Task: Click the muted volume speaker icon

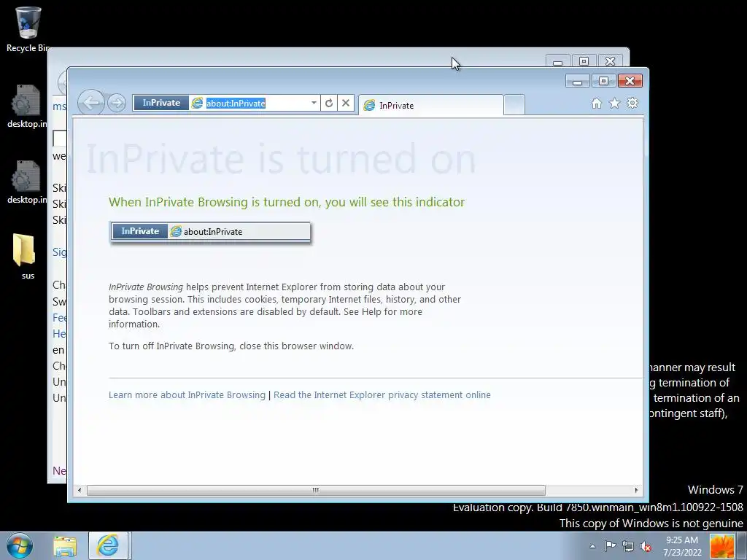Action: click(x=646, y=546)
